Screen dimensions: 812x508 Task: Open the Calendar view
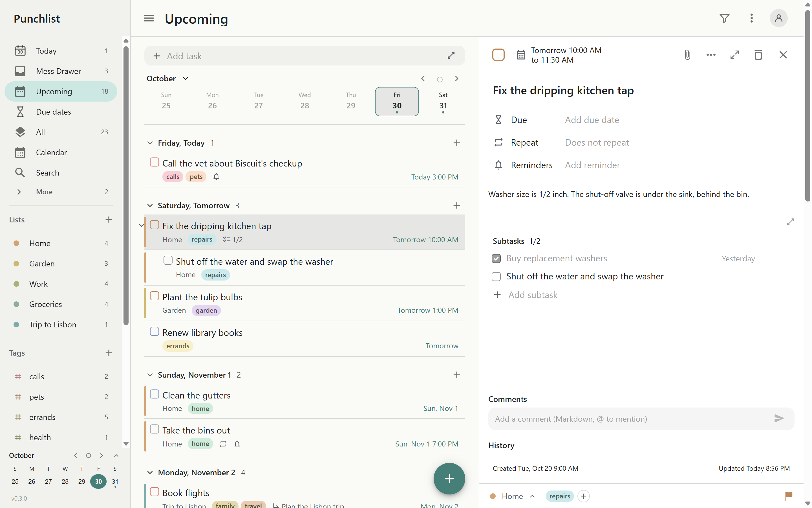(x=61, y=152)
